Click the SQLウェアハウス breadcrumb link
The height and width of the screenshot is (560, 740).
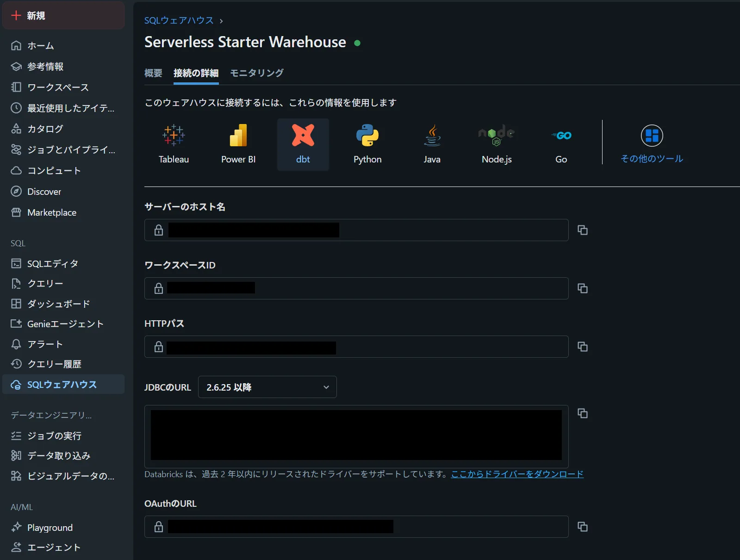179,20
